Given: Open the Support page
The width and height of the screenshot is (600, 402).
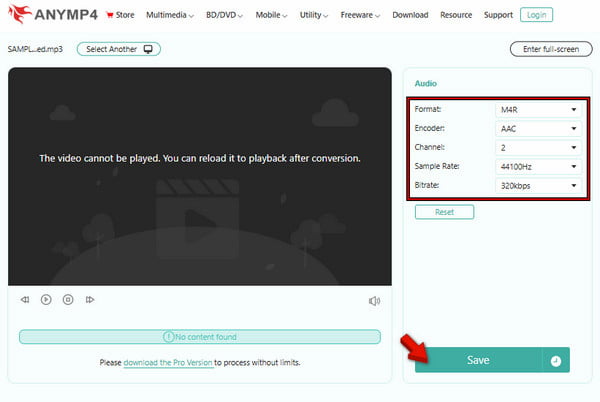Looking at the screenshot, I should pyautogui.click(x=498, y=15).
